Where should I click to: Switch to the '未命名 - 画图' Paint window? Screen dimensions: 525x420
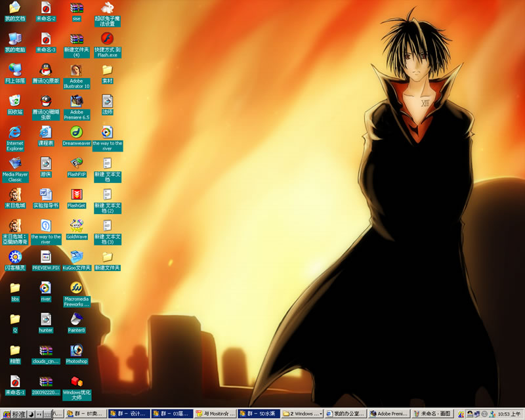tap(431, 414)
